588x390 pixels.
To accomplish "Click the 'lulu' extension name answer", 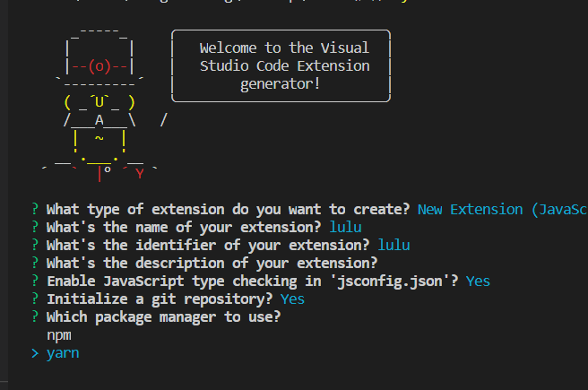I will click(346, 227).
